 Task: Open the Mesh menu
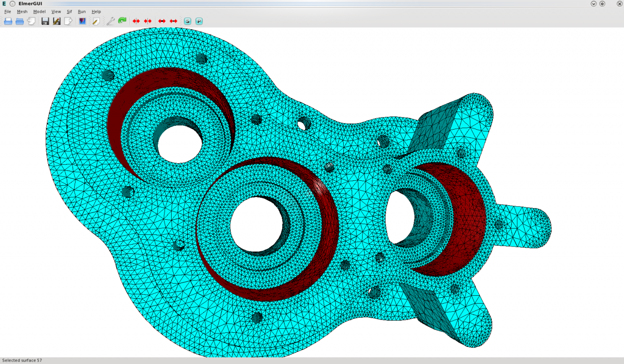(x=22, y=11)
